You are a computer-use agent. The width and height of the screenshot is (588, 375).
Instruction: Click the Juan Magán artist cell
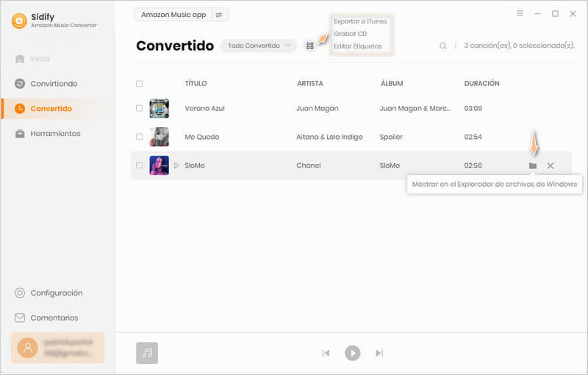coord(318,108)
